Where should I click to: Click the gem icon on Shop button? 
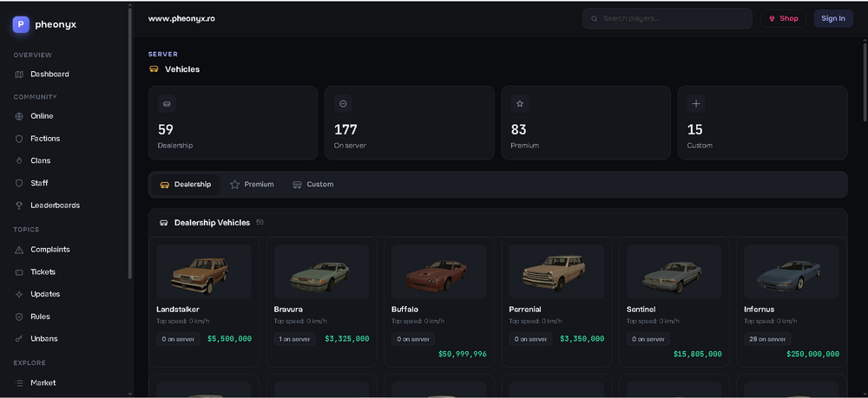(772, 19)
